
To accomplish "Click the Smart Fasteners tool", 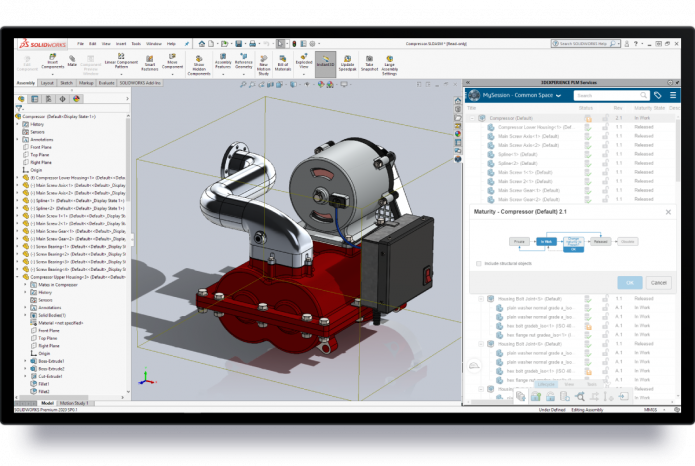I will [149, 63].
